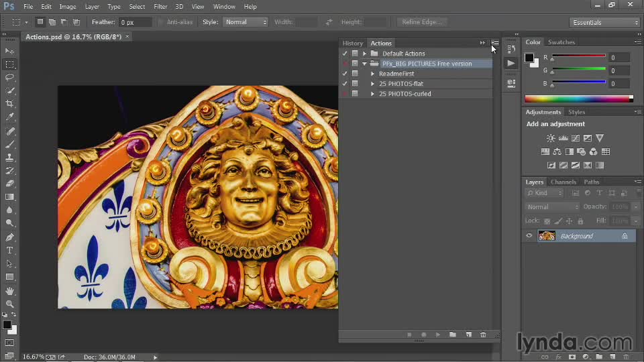Create new action in Actions panel
This screenshot has height=362, width=644.
click(x=469, y=335)
